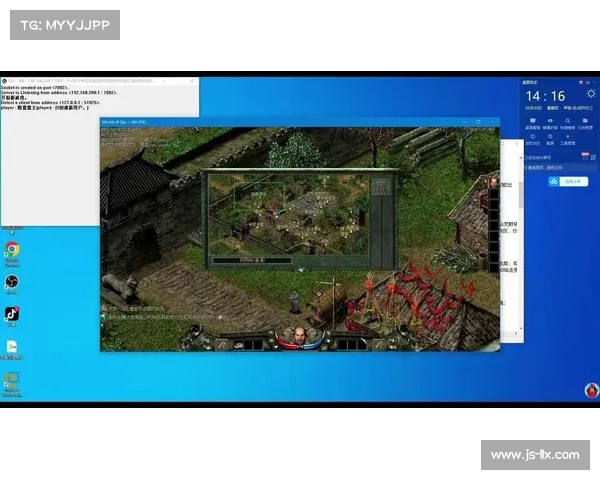Click the red calendar icon in assistant widget
This screenshot has width=600, height=480.
click(x=585, y=155)
